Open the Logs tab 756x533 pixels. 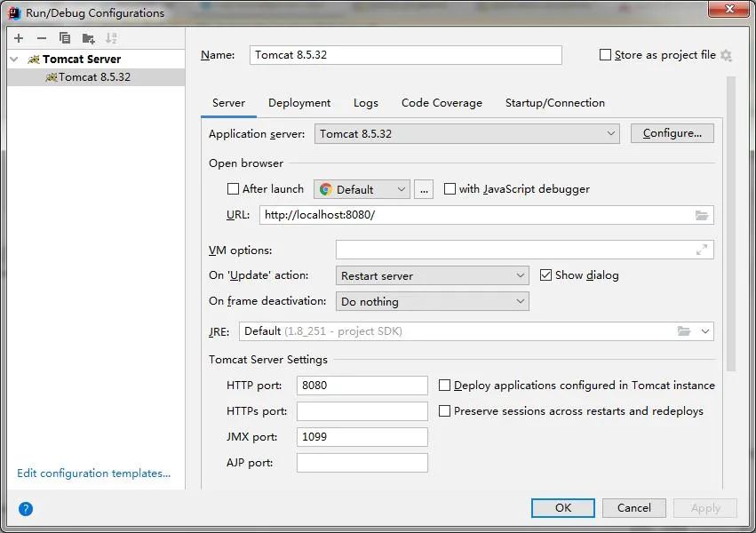pyautogui.click(x=365, y=103)
